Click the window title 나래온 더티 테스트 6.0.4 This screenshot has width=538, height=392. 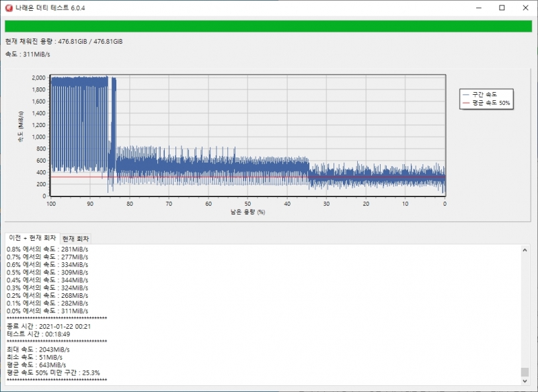[x=50, y=8]
